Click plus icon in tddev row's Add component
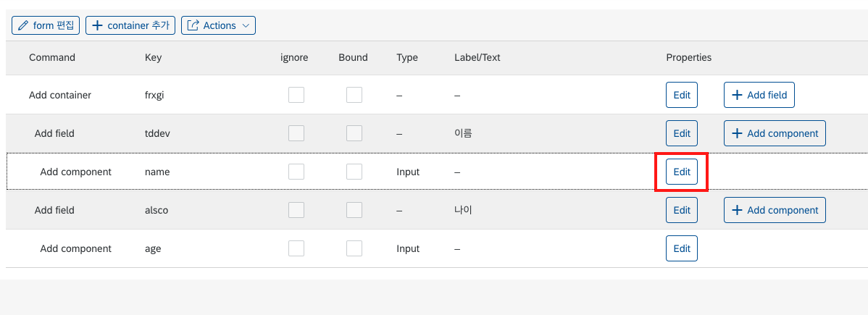The image size is (868, 315). tap(737, 133)
